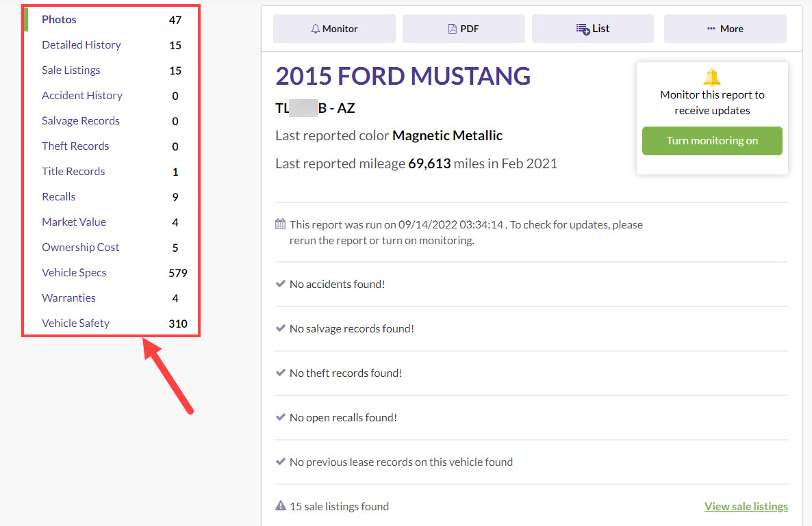Click the three-dots More icon
Viewport: 812px width, 526px height.
pyautogui.click(x=711, y=29)
